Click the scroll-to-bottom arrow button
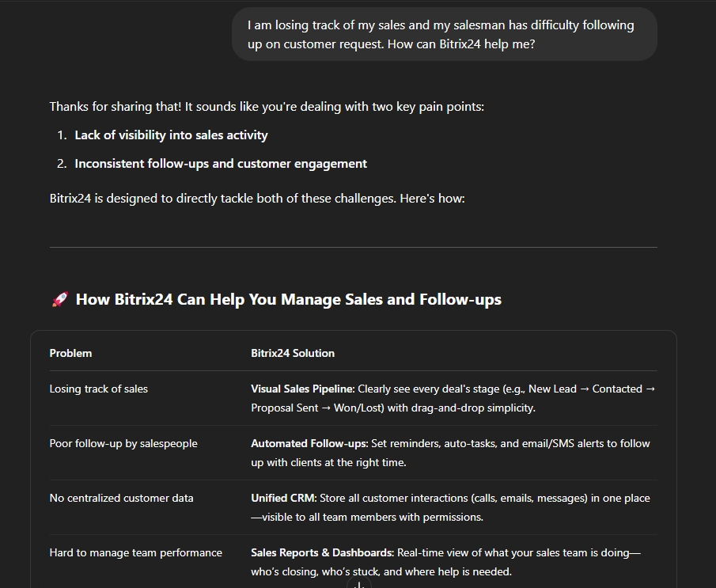This screenshot has width=716, height=588. coord(358,584)
